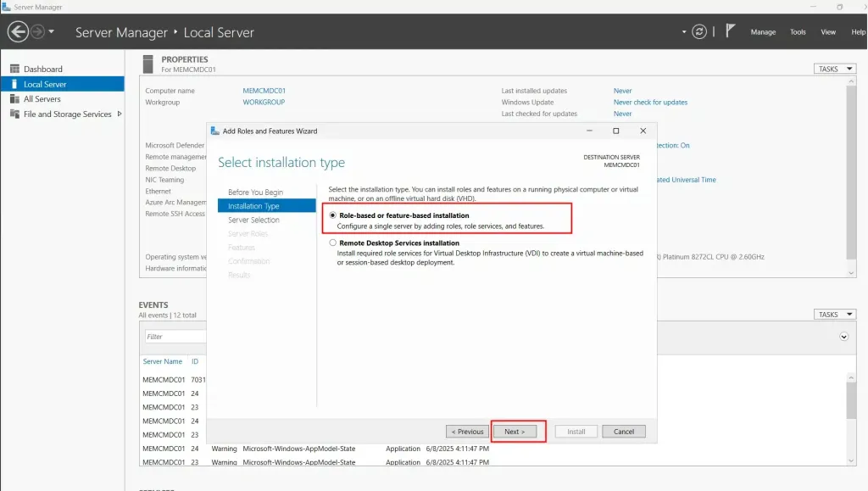Open the Tools menu
The width and height of the screenshot is (868, 491).
[798, 32]
